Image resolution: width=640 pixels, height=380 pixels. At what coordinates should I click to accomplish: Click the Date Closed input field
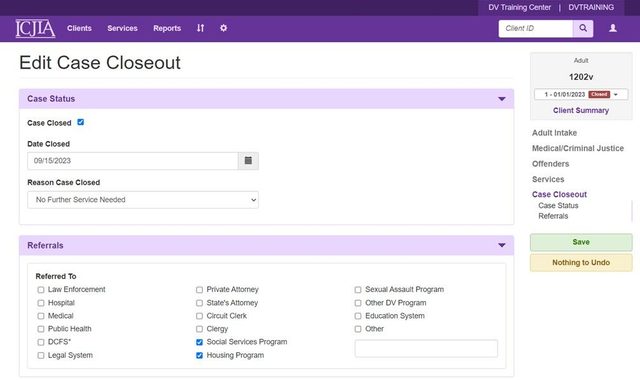[x=133, y=161]
